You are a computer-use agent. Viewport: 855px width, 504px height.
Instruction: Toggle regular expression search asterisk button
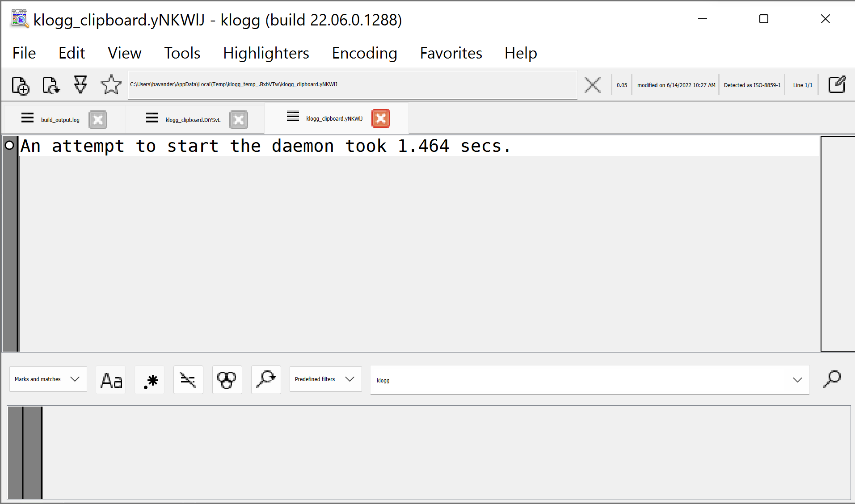coord(150,380)
